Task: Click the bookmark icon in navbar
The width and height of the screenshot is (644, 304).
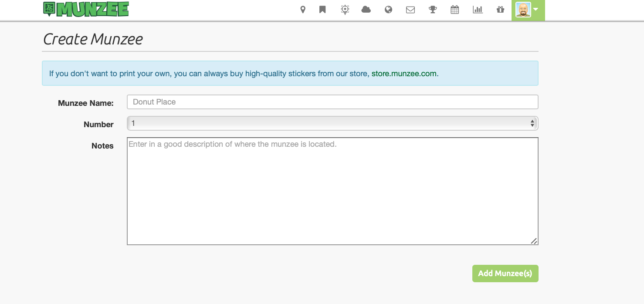Action: (x=322, y=10)
